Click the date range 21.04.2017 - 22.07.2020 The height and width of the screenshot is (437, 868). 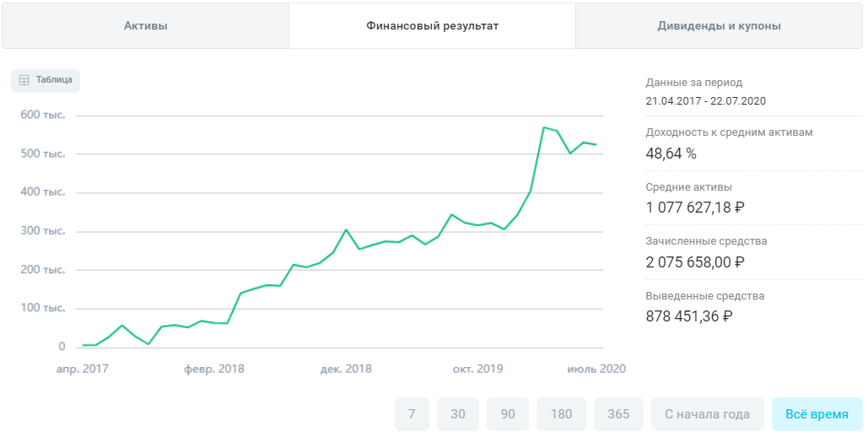point(705,101)
